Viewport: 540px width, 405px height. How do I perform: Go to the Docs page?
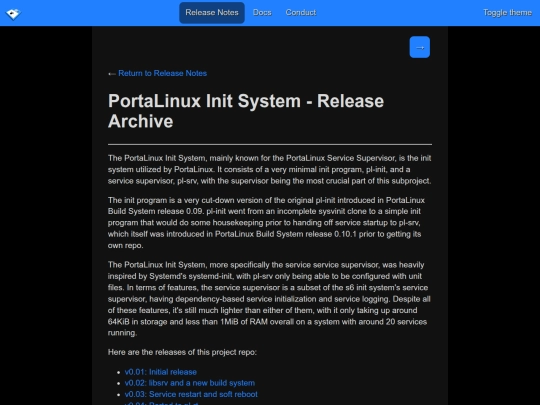262,13
